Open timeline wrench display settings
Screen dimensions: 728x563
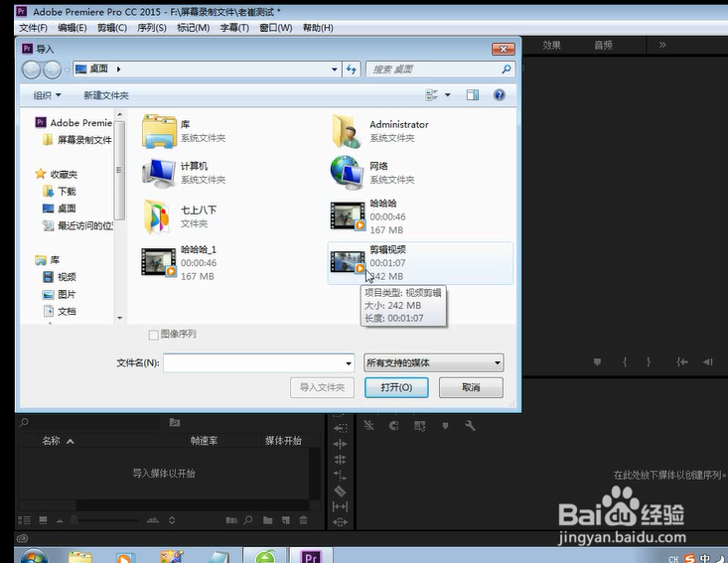point(470,426)
